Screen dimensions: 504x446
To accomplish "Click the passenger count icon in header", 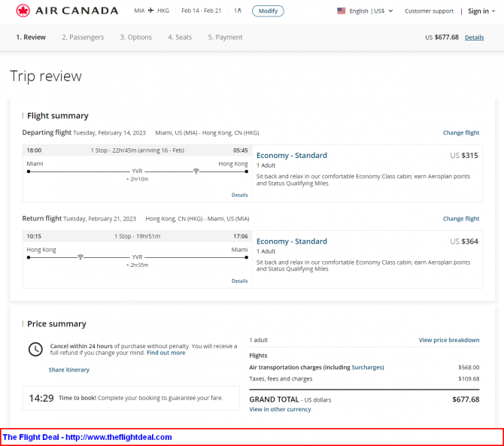I will tap(238, 11).
